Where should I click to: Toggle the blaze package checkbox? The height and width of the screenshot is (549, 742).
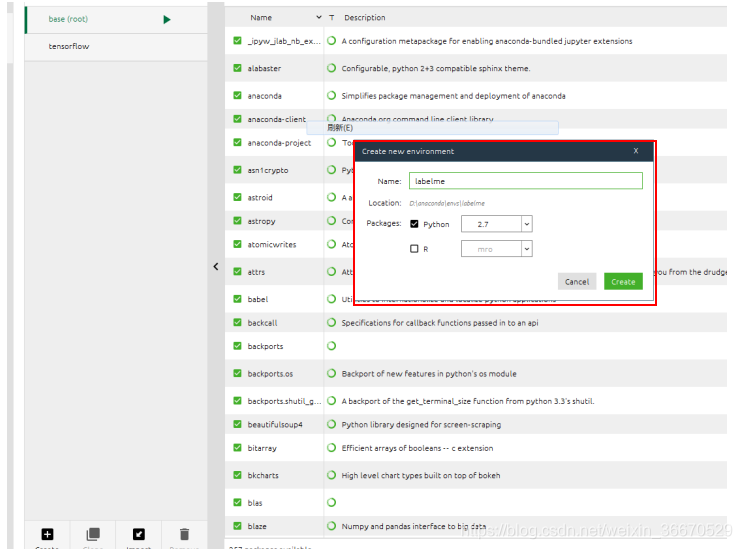click(x=238, y=526)
